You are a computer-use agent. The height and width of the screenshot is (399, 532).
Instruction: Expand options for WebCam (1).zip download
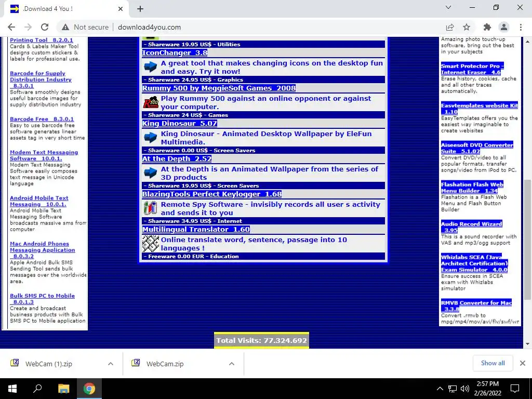110,364
